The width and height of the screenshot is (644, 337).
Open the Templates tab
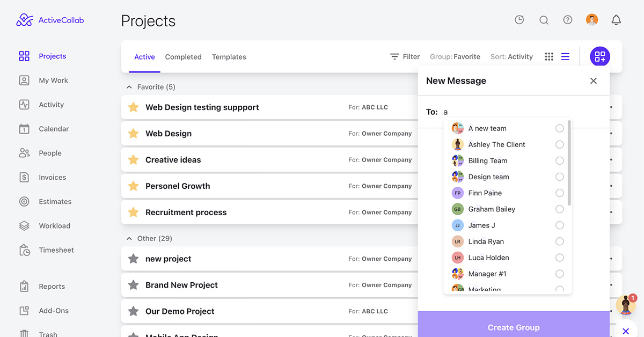click(229, 56)
